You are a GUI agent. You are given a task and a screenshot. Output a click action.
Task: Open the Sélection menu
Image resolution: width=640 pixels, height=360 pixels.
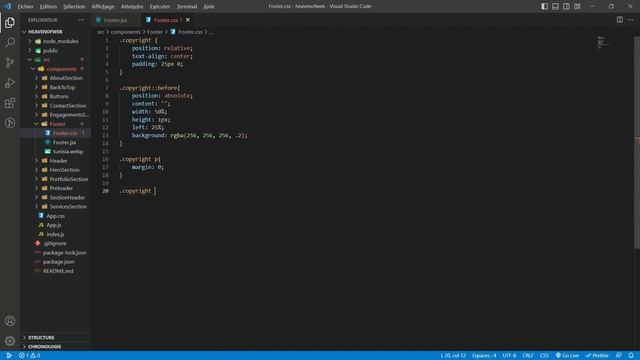click(74, 7)
